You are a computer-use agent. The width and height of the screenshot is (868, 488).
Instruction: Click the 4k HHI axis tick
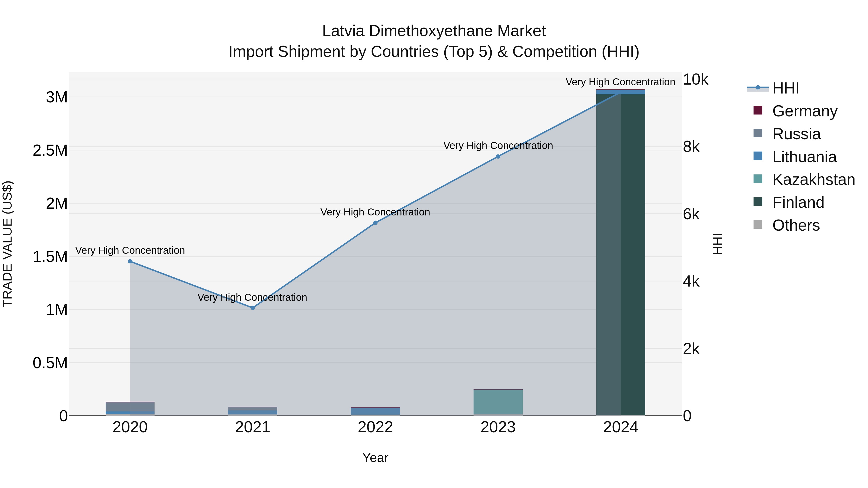[x=692, y=281]
